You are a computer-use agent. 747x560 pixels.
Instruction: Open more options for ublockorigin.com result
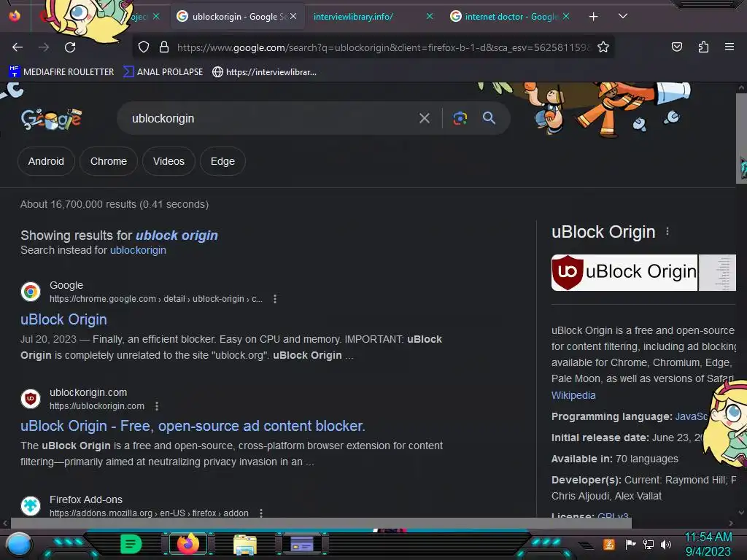click(157, 405)
